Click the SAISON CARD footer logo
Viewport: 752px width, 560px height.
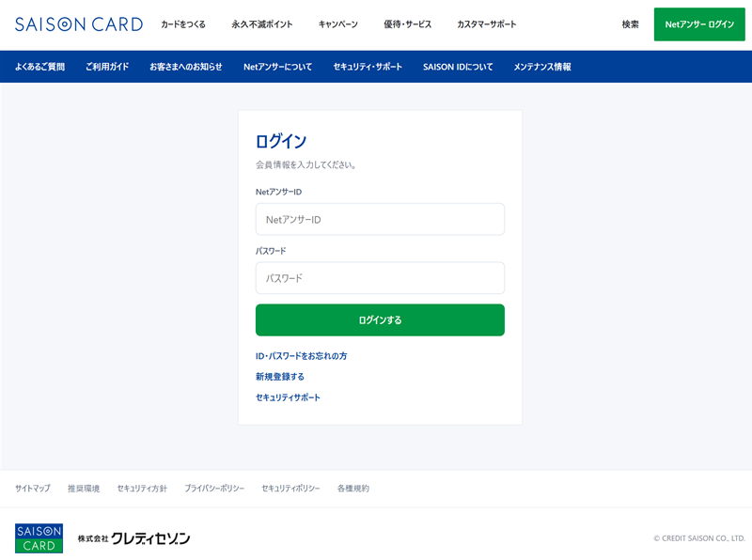click(x=39, y=538)
